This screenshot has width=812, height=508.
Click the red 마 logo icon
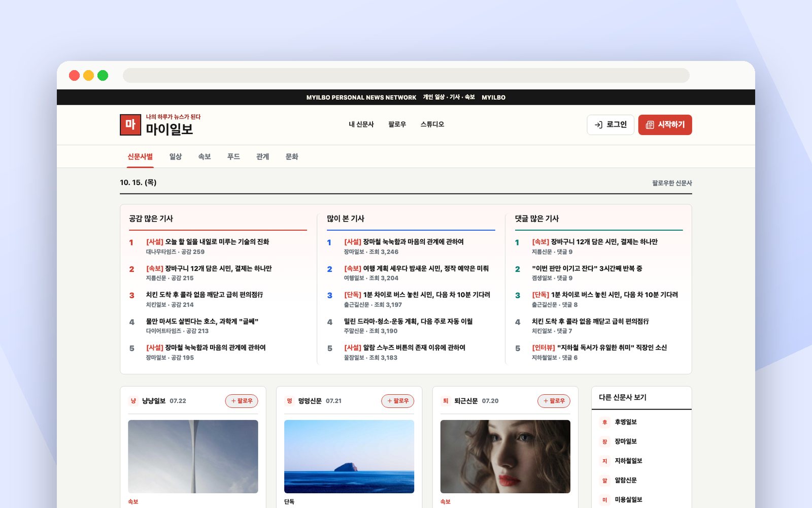(130, 125)
